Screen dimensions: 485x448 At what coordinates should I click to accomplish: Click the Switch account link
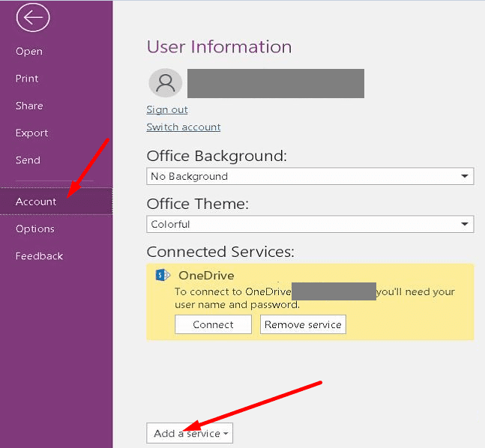(184, 127)
